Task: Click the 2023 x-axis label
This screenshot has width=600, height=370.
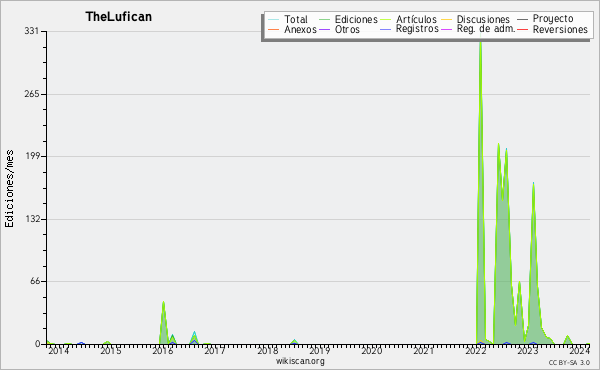Action: click(x=528, y=350)
